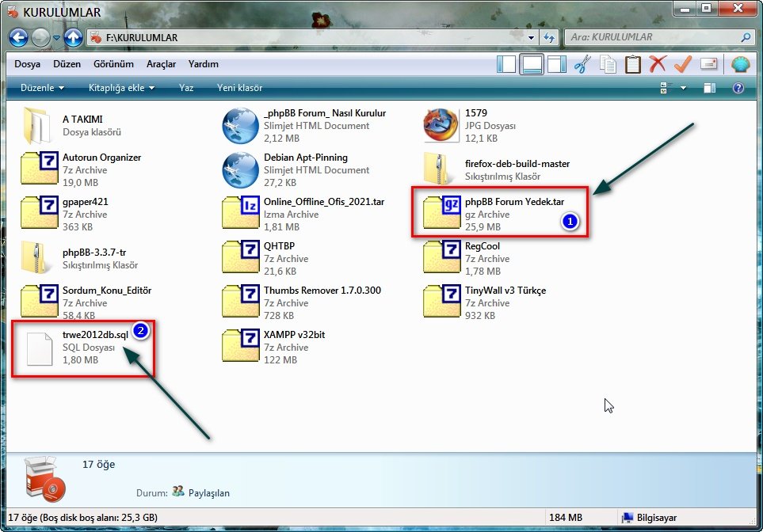Click the Yaz button
The height and width of the screenshot is (532, 763).
click(x=186, y=88)
